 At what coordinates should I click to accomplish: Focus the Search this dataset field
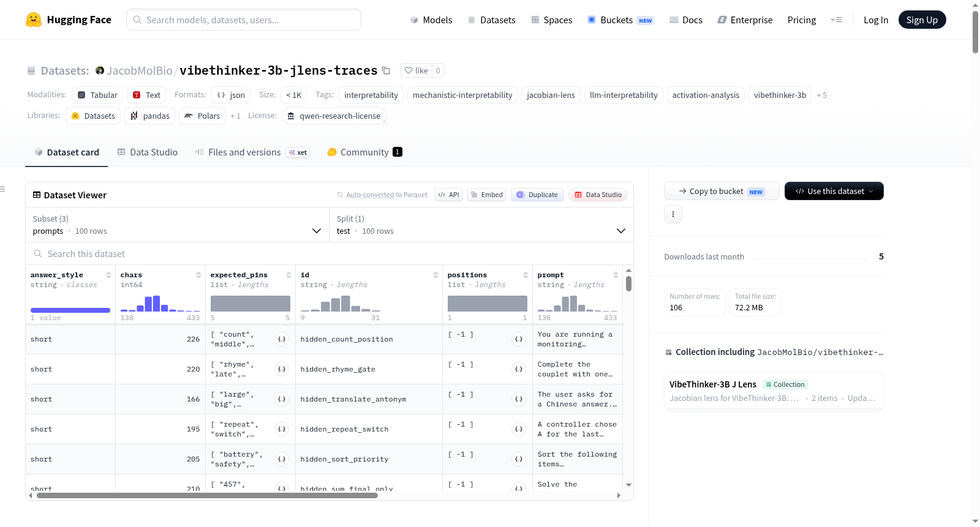(x=330, y=253)
